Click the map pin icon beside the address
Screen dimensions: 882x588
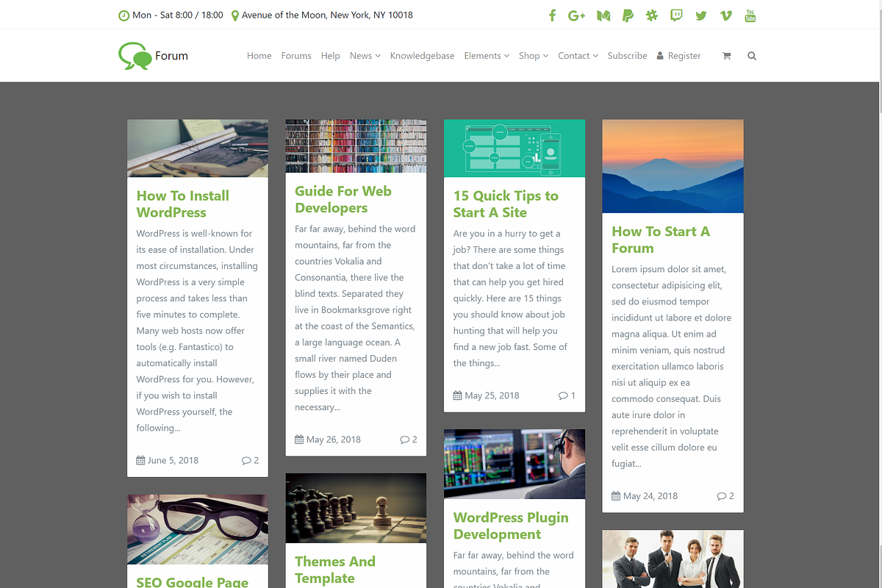(x=234, y=15)
